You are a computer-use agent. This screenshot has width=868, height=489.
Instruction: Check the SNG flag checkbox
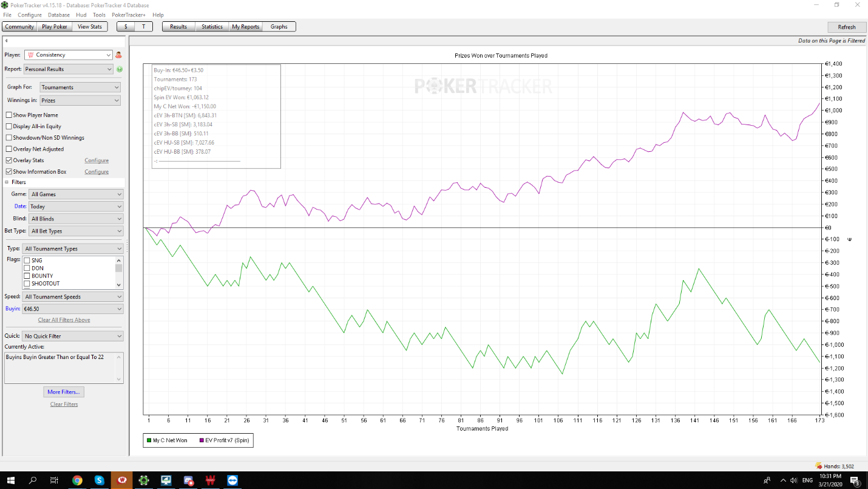(27, 261)
